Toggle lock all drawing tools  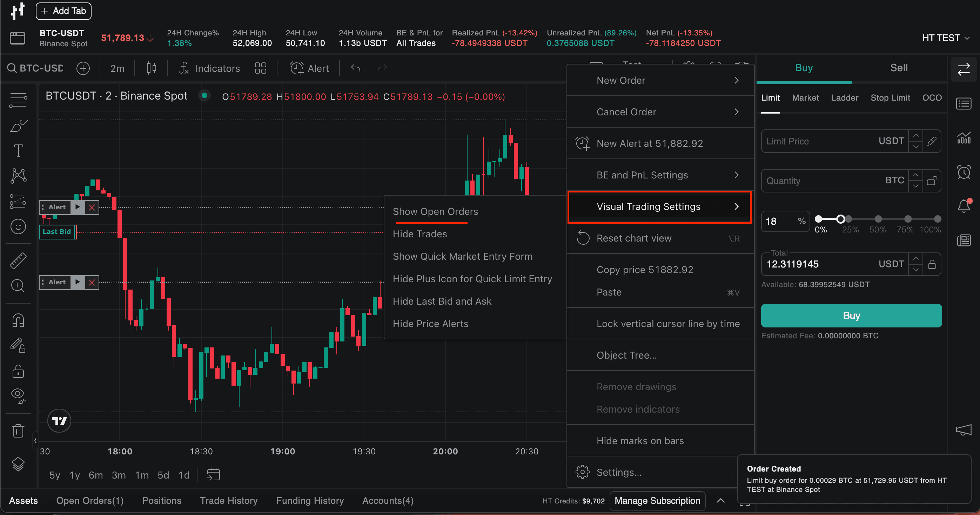[x=18, y=371]
